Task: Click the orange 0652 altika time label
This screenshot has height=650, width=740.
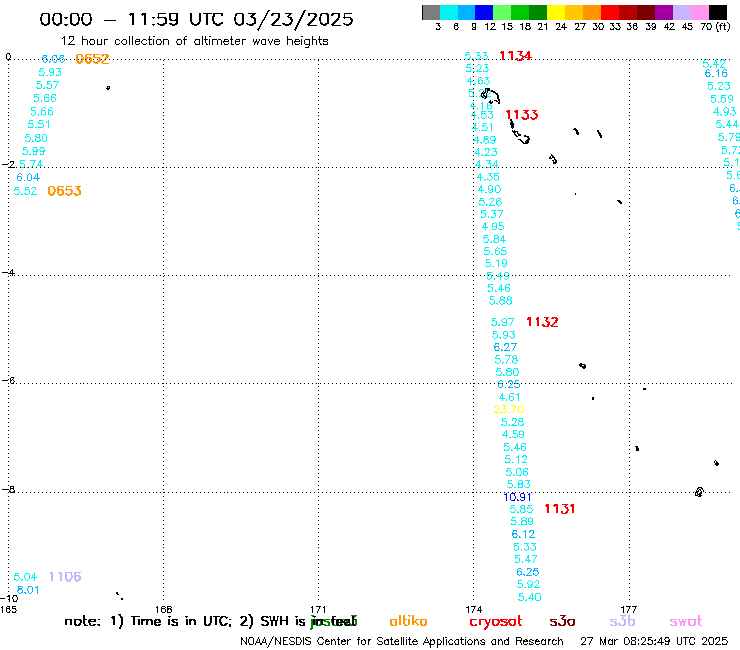Action: (x=92, y=59)
